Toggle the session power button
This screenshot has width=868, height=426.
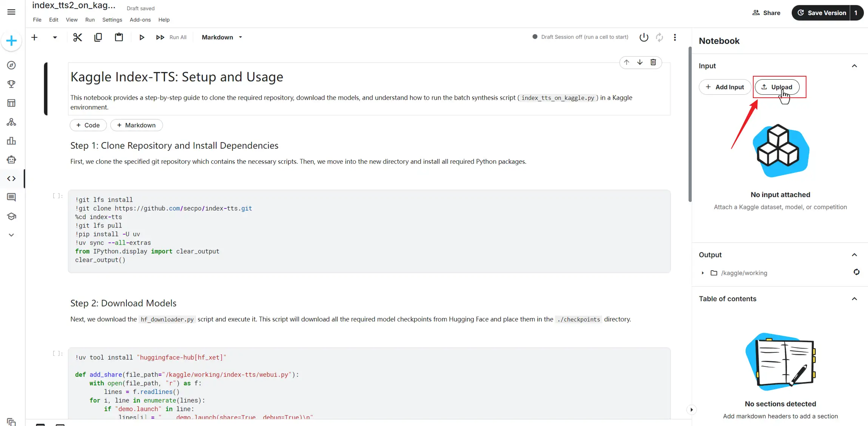(643, 37)
